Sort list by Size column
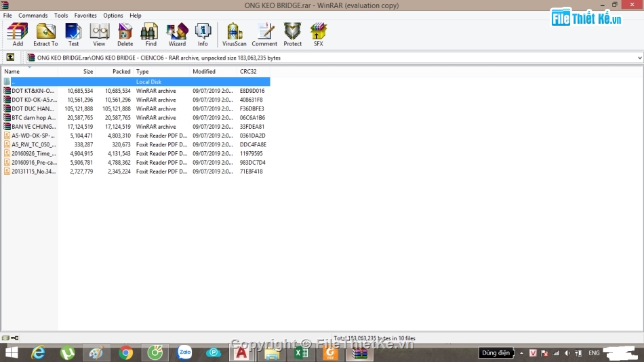Viewport: 644px width, 362px height. point(77,71)
